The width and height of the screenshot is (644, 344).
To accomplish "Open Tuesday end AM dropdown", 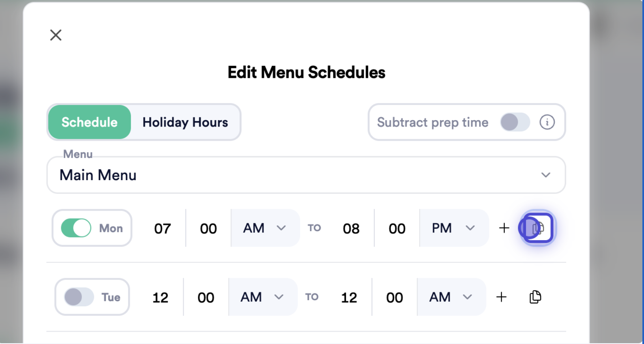I will (x=451, y=297).
